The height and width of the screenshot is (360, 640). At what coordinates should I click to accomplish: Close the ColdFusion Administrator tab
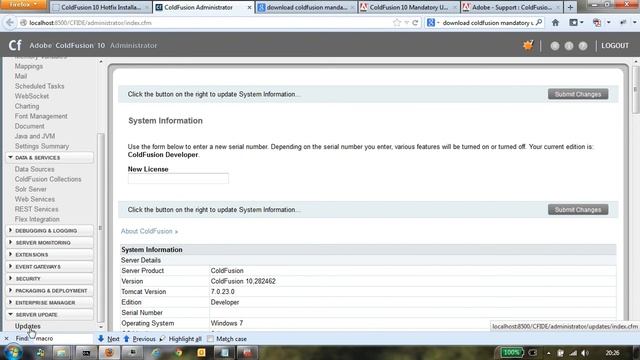click(x=249, y=7)
